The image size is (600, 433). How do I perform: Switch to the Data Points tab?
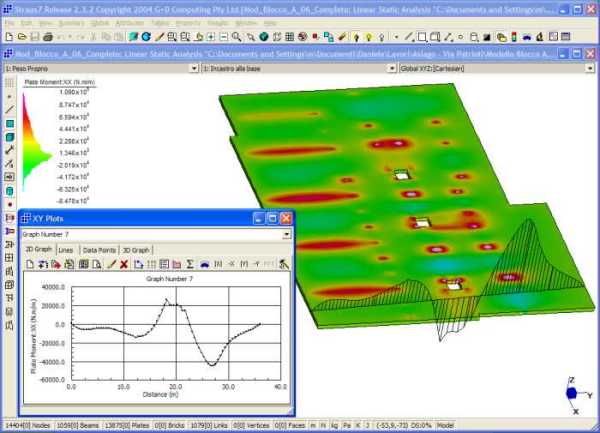point(98,249)
